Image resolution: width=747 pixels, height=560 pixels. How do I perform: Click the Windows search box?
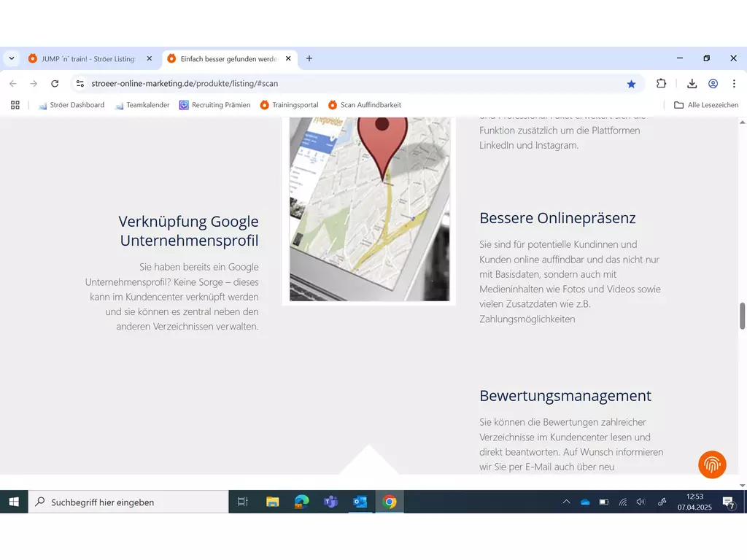[128, 502]
